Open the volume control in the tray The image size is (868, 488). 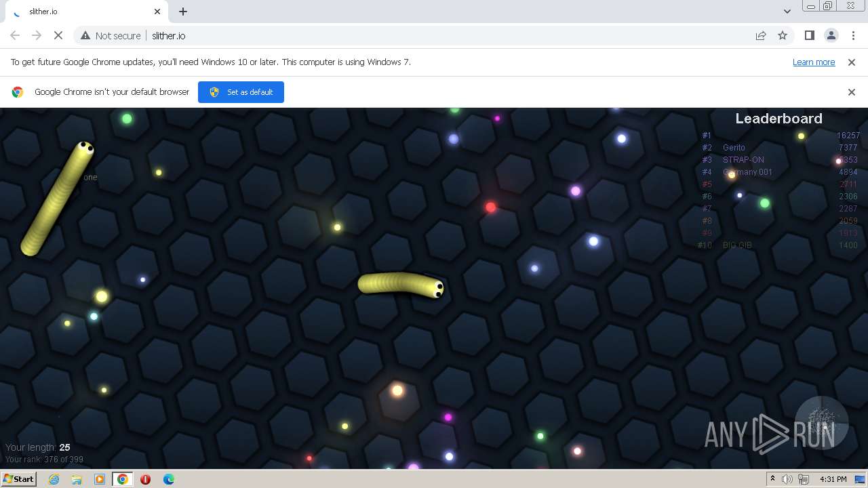point(787,479)
